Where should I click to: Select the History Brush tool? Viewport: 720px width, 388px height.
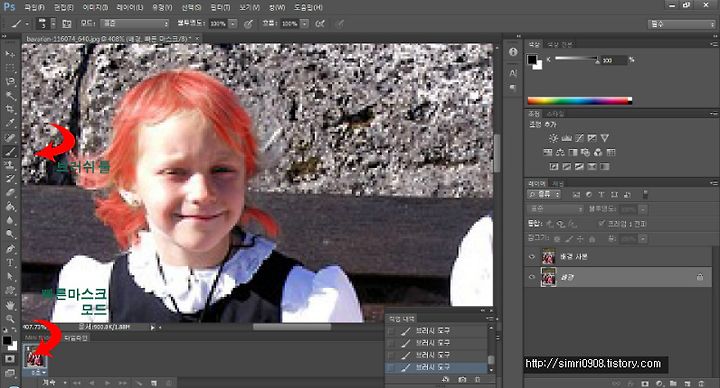tap(10, 179)
